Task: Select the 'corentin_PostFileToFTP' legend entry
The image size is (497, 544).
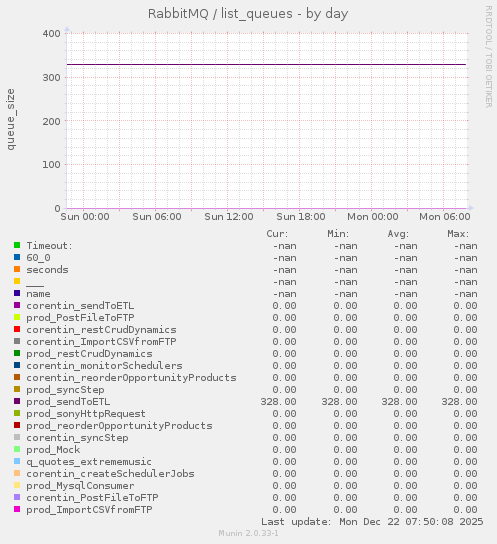Action: coord(92,498)
